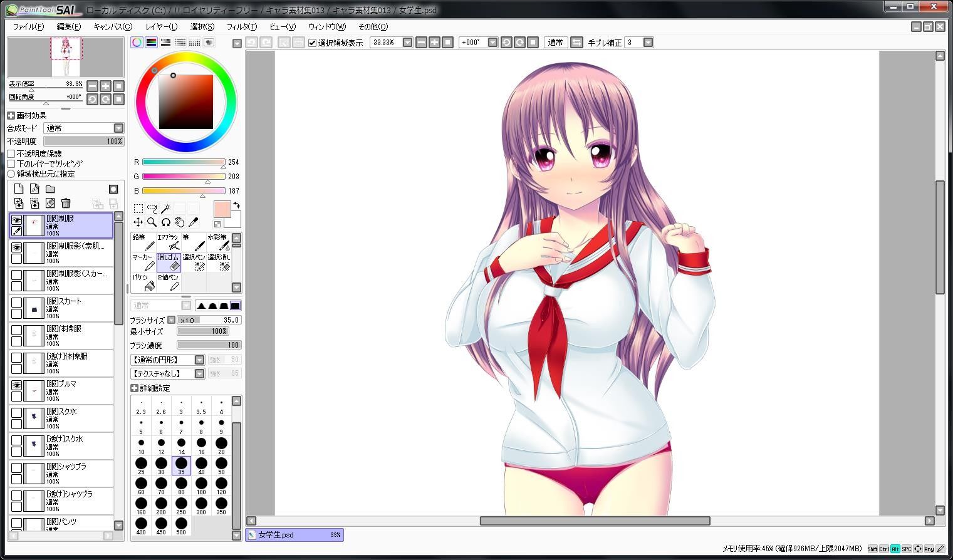Select the rectangular selection tool
Image resolution: width=953 pixels, height=560 pixels.
(138, 208)
